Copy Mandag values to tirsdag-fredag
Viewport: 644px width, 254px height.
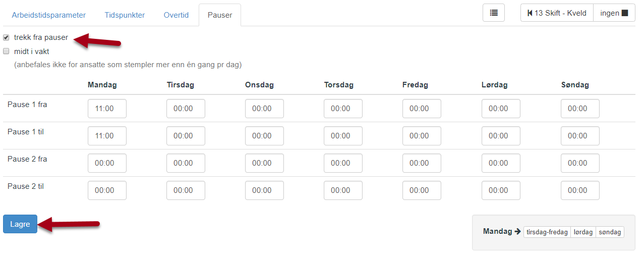click(x=547, y=232)
